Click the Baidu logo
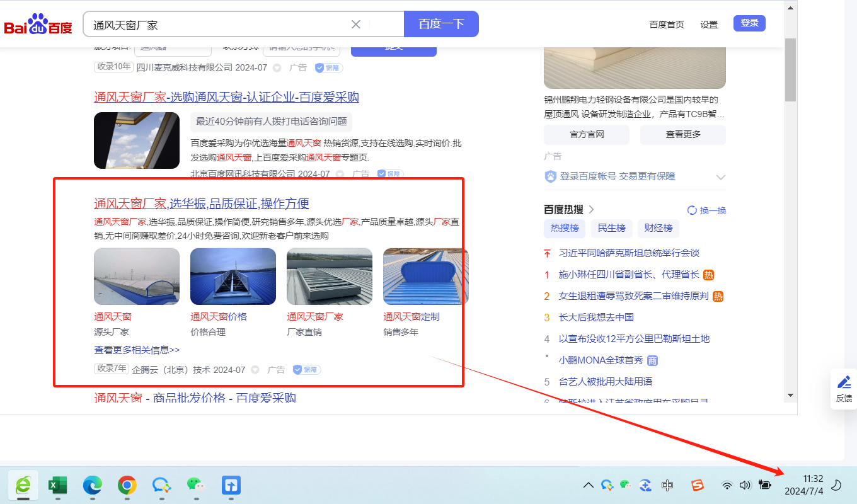The height and width of the screenshot is (504, 857). 38,25
